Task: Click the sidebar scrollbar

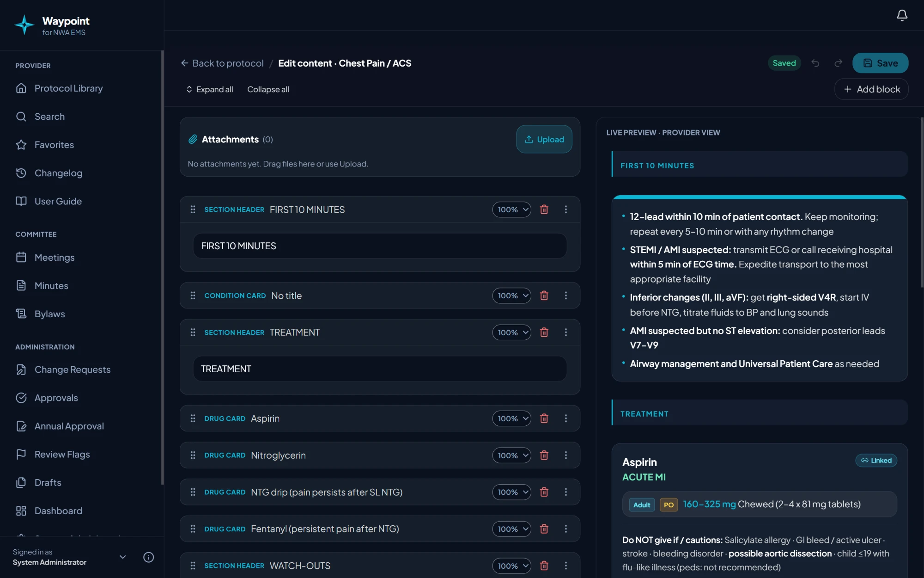Action: click(162, 268)
